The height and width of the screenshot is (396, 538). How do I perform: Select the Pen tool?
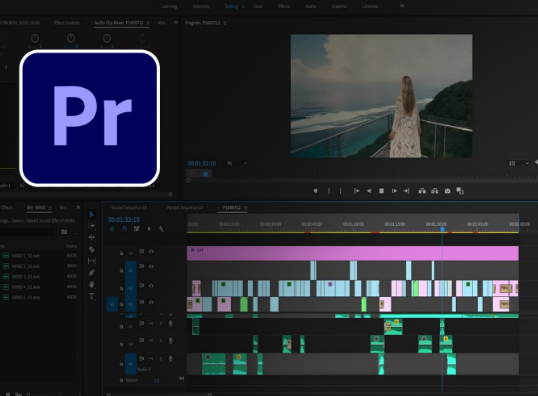[x=92, y=273]
